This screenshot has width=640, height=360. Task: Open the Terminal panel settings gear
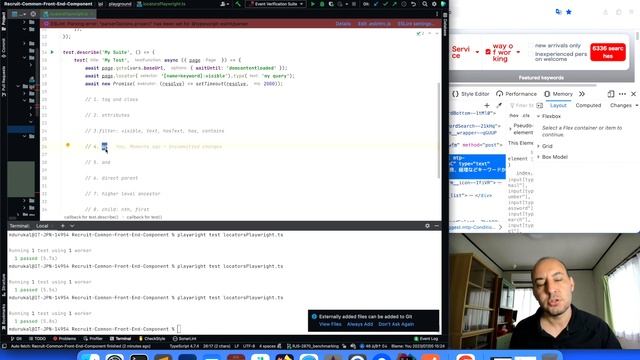(427, 226)
